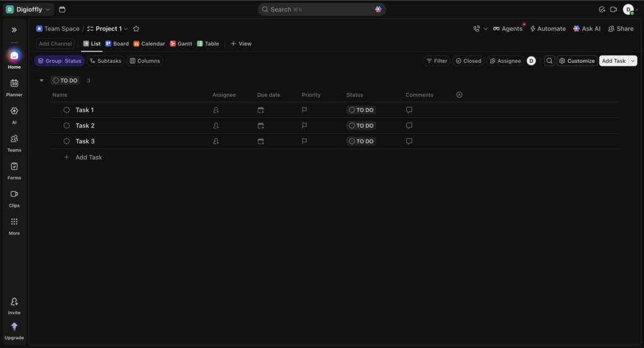Focus the Search bar
The image size is (644, 348).
tap(321, 9)
